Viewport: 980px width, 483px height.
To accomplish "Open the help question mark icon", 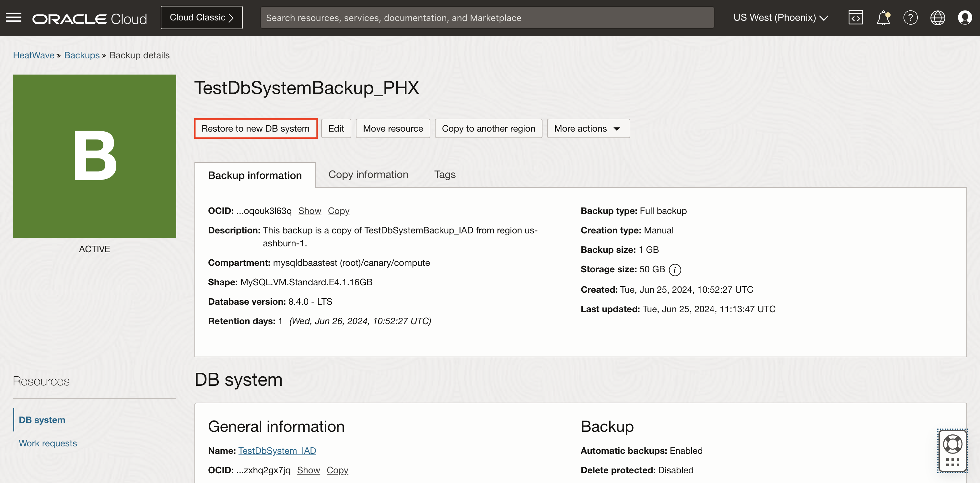I will 910,17.
